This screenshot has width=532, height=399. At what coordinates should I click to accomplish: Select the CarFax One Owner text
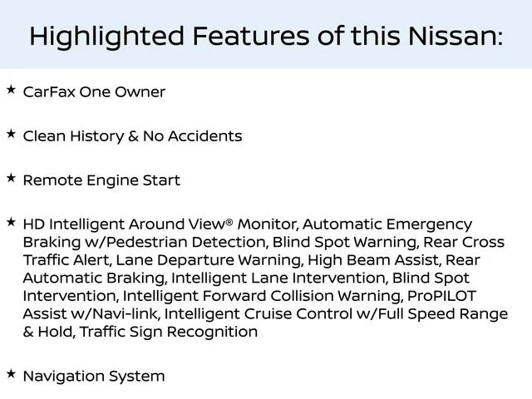(94, 92)
